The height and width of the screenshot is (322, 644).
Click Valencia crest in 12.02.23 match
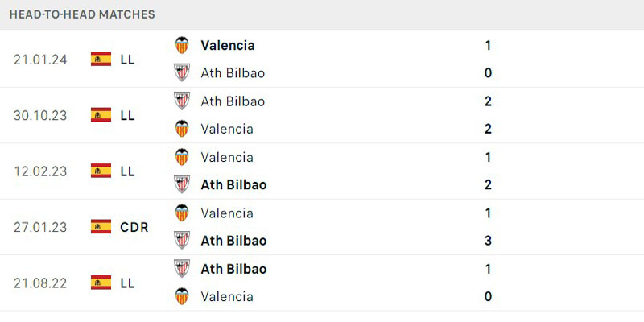point(182,157)
